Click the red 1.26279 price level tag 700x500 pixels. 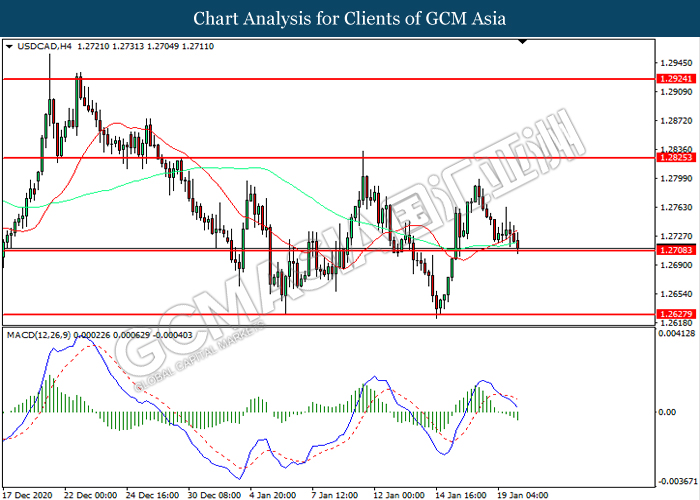click(676, 314)
